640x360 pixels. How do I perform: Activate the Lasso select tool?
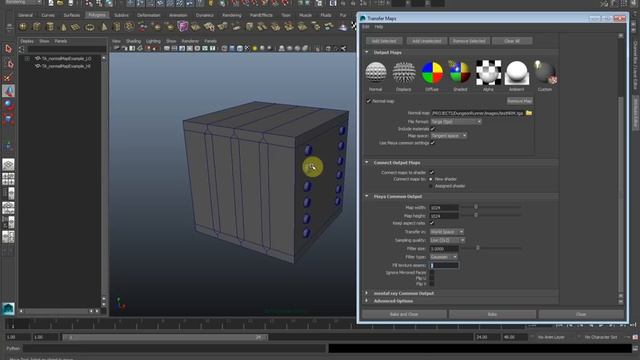8,64
